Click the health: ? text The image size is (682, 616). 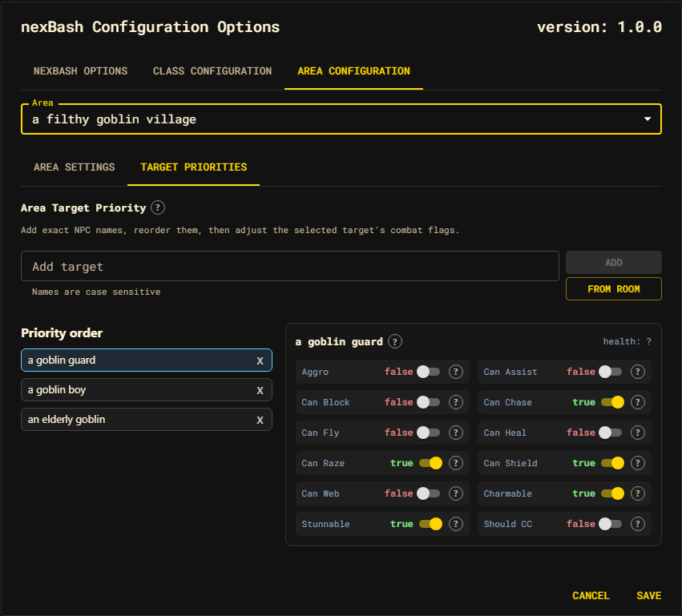[628, 342]
